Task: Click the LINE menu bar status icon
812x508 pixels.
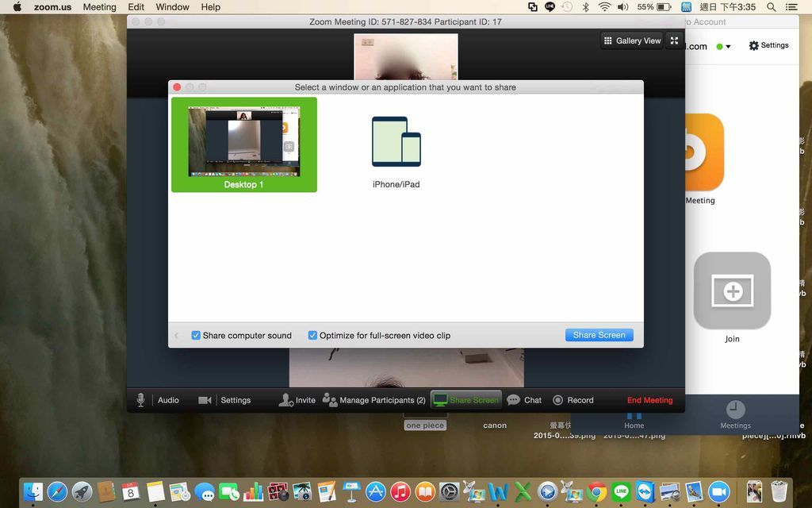Action: click(550, 6)
